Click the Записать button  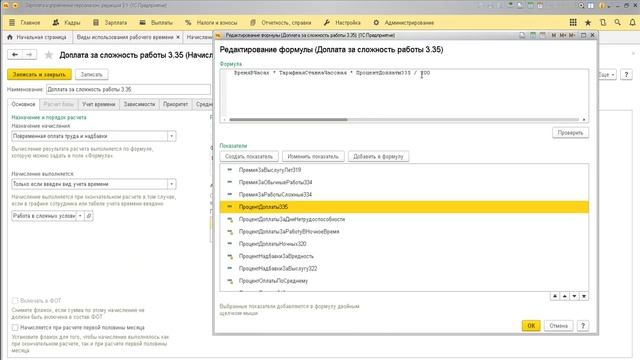click(91, 75)
